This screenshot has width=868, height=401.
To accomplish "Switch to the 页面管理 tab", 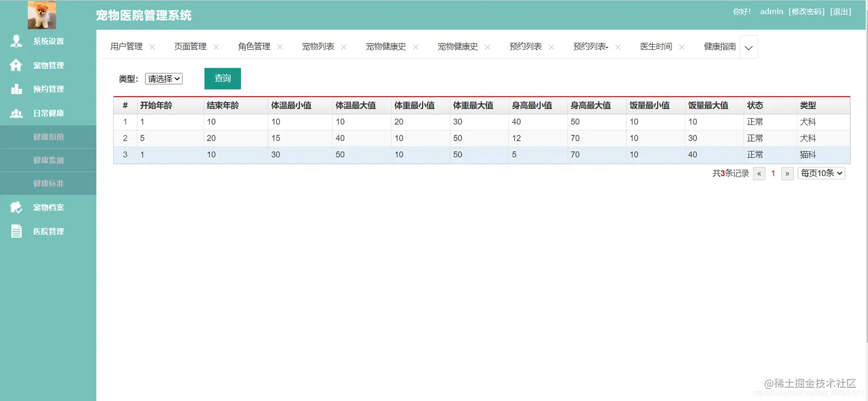I will (190, 46).
